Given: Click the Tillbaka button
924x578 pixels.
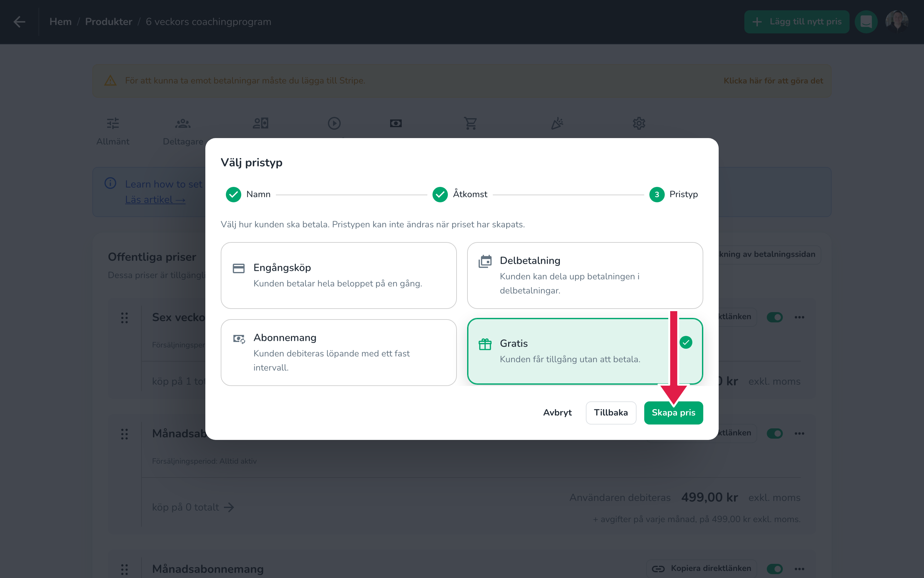Looking at the screenshot, I should 611,413.
